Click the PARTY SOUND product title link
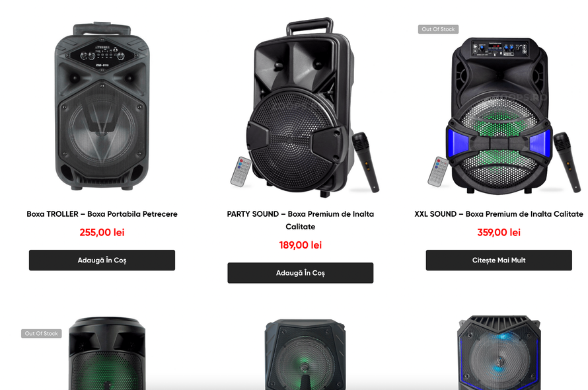The height and width of the screenshot is (390, 588). pos(301,220)
